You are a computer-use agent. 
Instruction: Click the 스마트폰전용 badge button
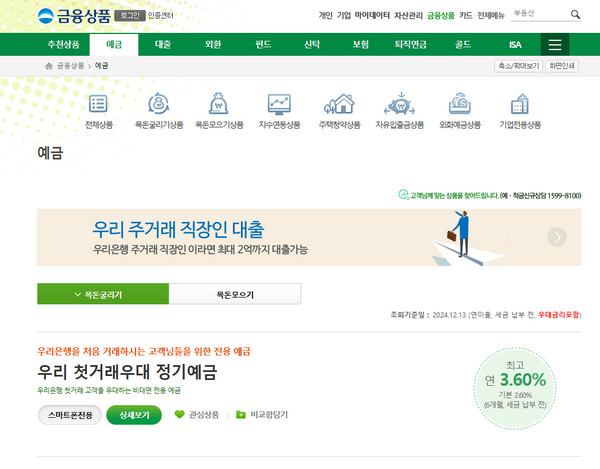[x=70, y=415]
